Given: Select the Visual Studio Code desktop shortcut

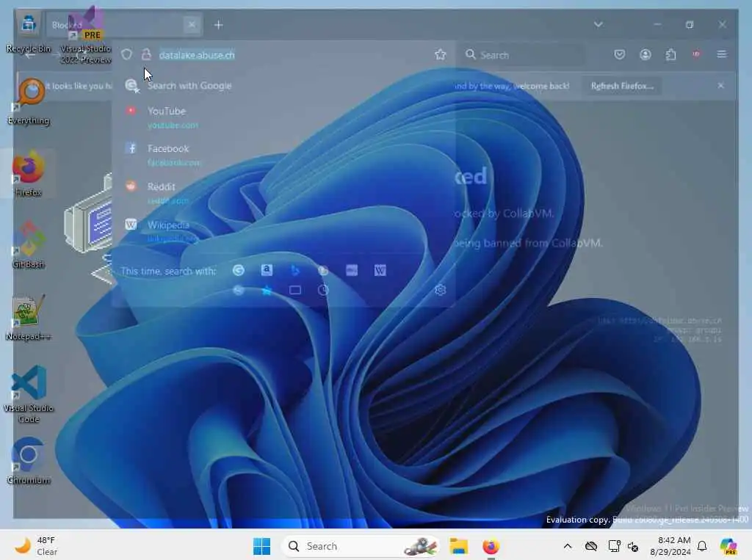Looking at the screenshot, I should (29, 395).
